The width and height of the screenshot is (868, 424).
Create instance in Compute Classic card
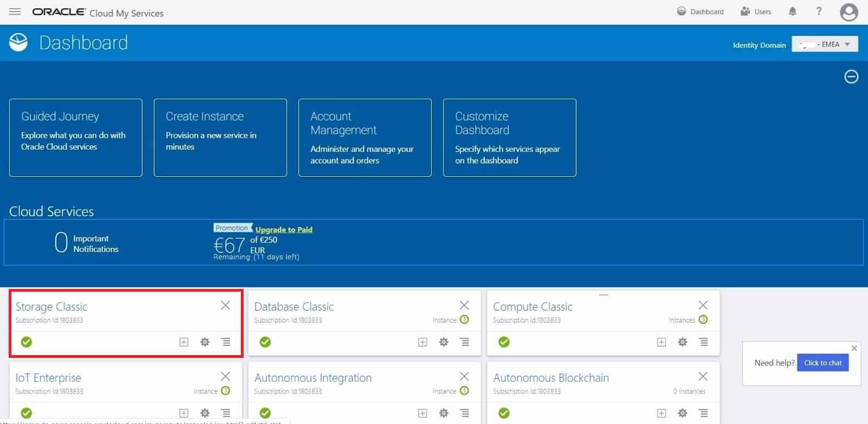click(x=661, y=342)
